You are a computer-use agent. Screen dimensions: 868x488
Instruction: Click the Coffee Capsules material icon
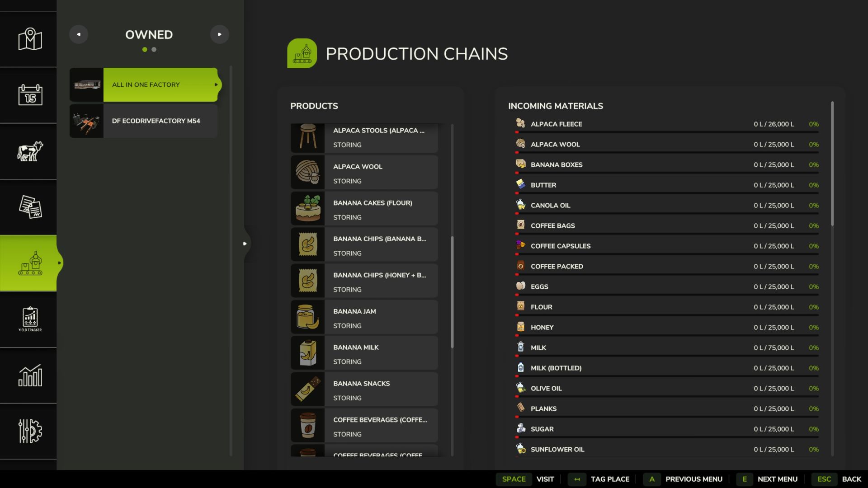click(520, 245)
